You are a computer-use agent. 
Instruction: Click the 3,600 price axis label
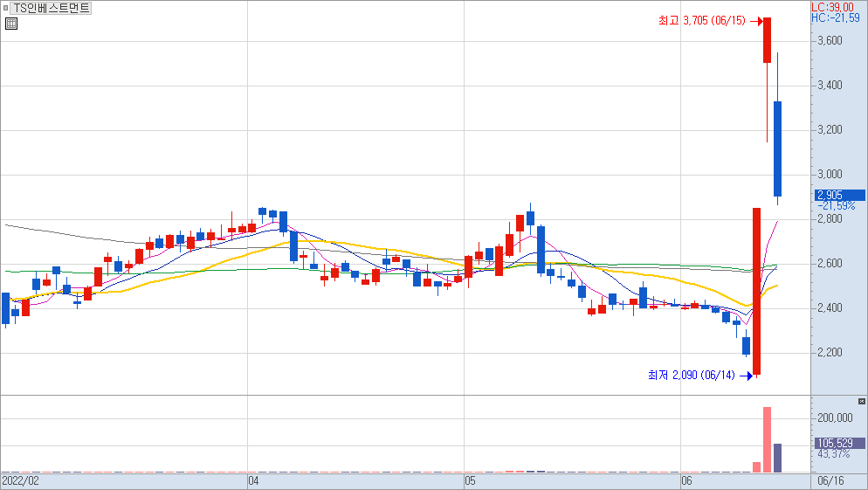coord(830,40)
